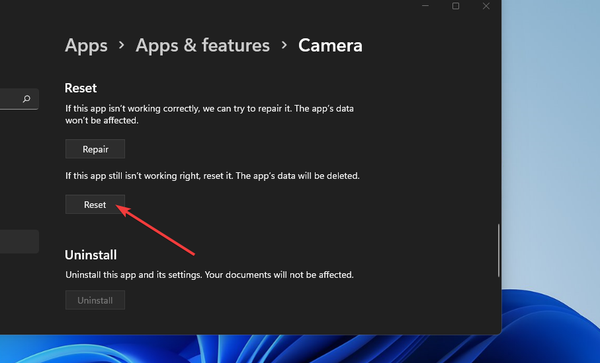Click the Uninstall section heading
This screenshot has width=600, height=363.
point(91,255)
